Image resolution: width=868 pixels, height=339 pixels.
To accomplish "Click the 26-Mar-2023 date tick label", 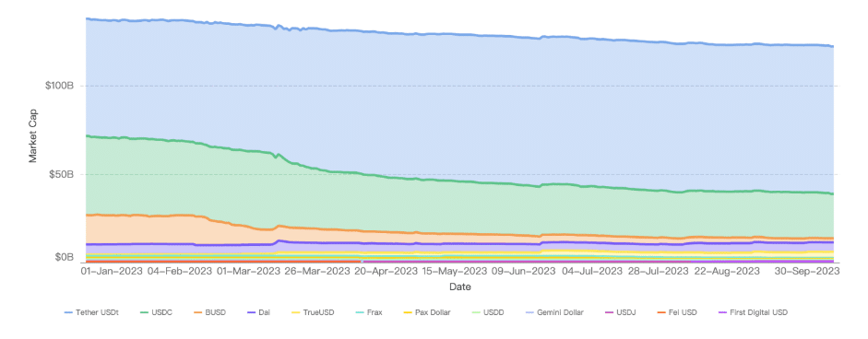I will 319,272.
